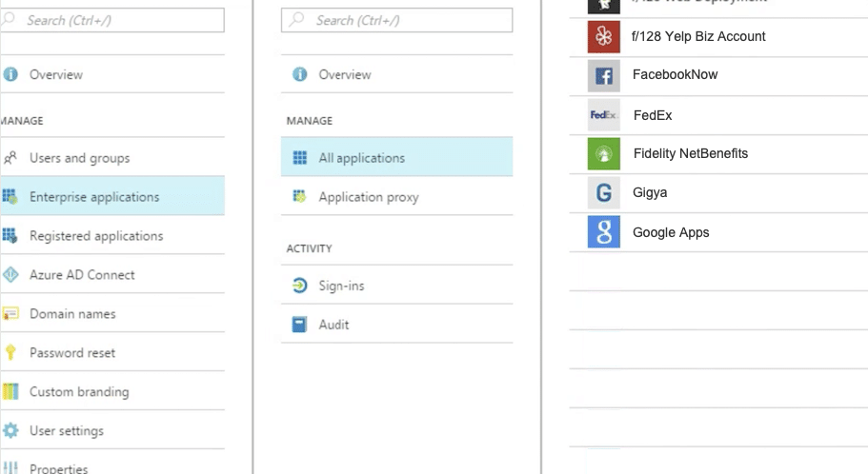This screenshot has width=868, height=474.
Task: Click left panel Overview info icon
Action: pyautogui.click(x=10, y=74)
